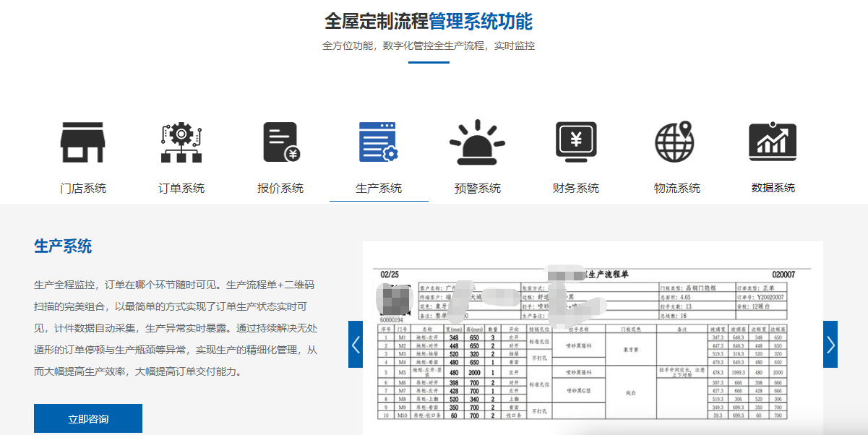
Task: Click the paragraph starting 生产全程监控
Action: tap(176, 329)
